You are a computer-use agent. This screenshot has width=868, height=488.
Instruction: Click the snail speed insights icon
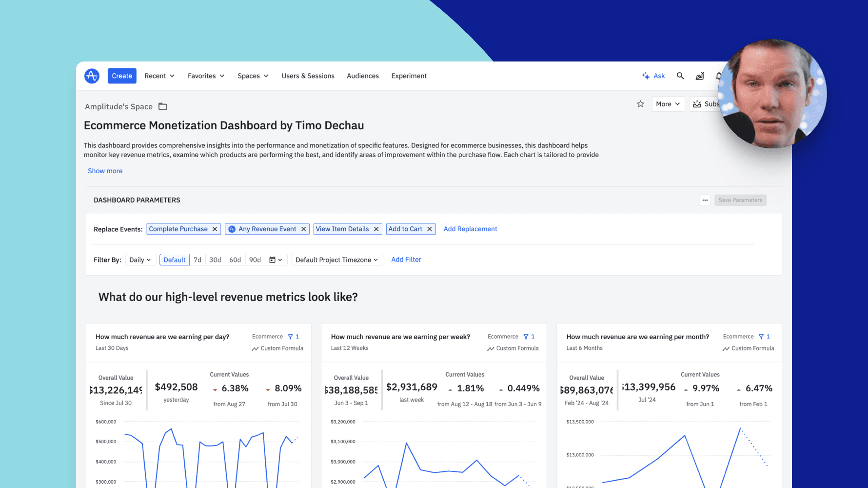coord(700,76)
